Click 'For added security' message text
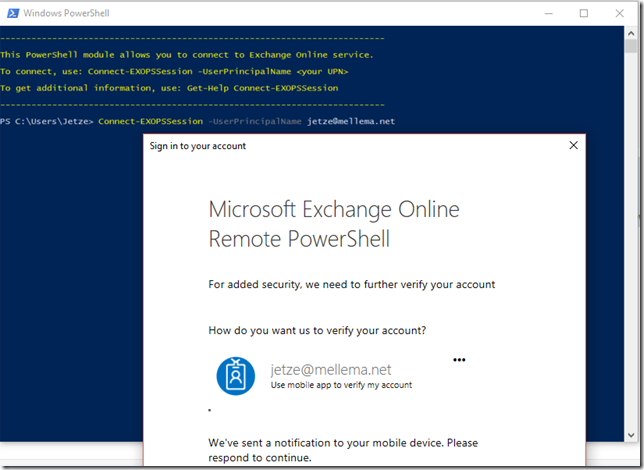 point(352,284)
